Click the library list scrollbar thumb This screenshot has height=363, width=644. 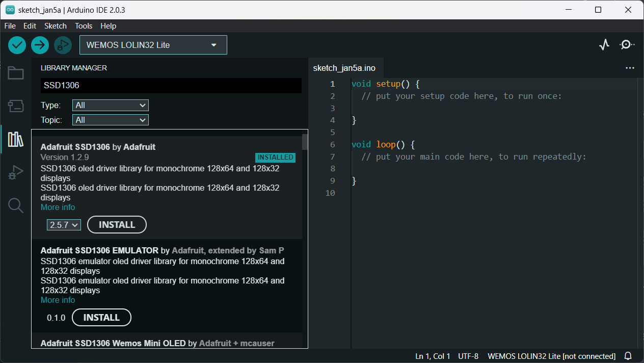305,142
